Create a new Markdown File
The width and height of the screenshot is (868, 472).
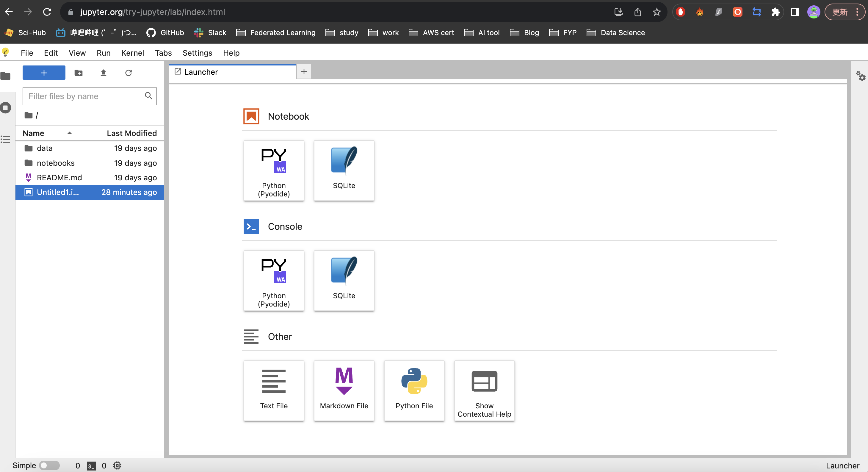(x=344, y=390)
